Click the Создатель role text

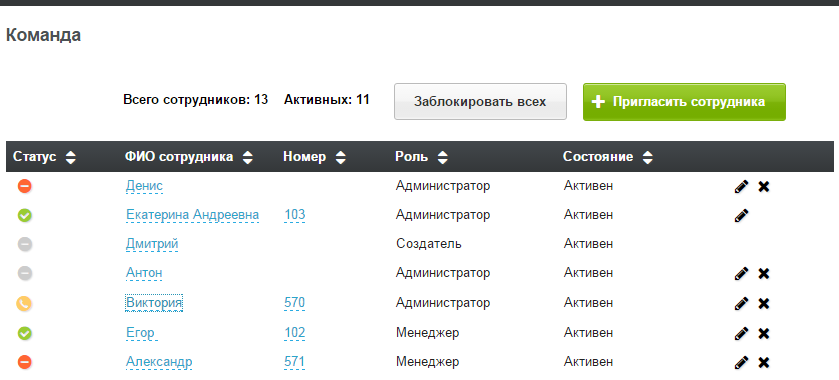pos(429,244)
